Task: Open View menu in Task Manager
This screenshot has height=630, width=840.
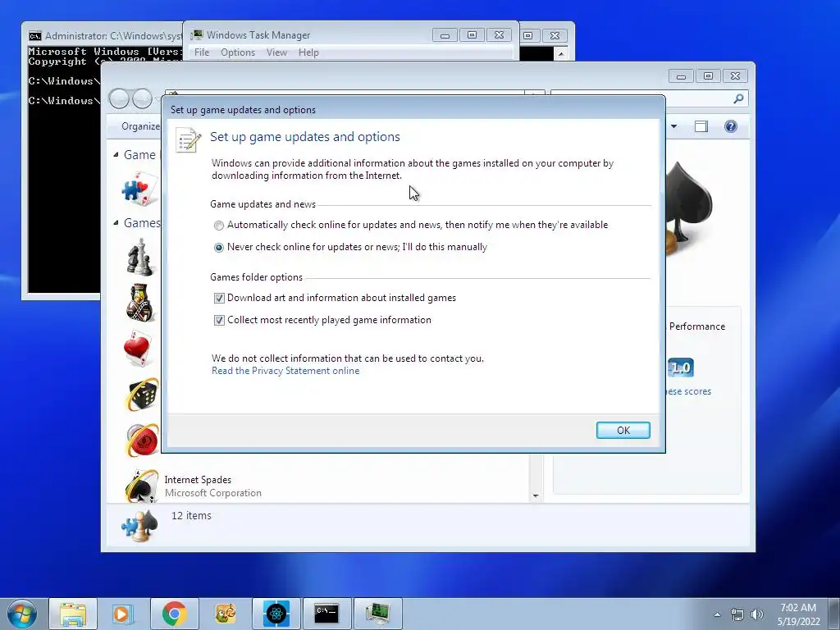Action: coord(276,52)
